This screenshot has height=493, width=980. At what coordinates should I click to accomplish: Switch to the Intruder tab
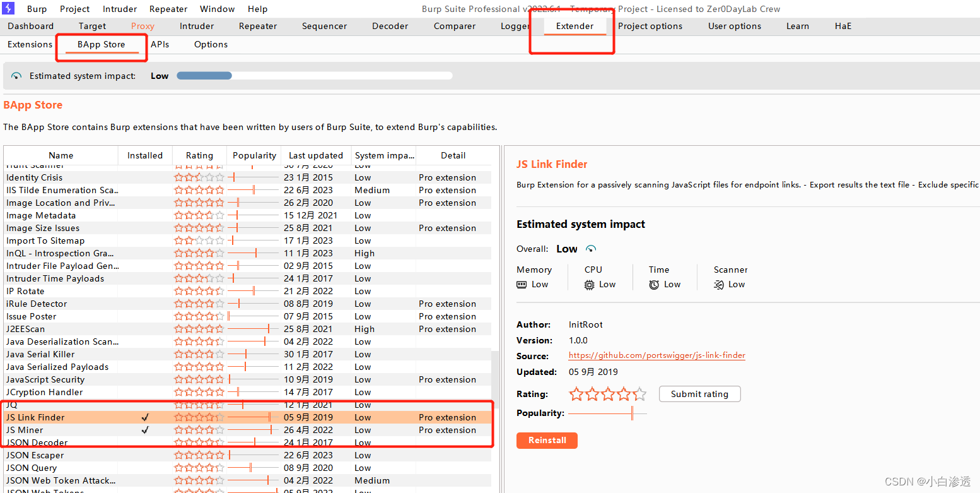point(197,26)
